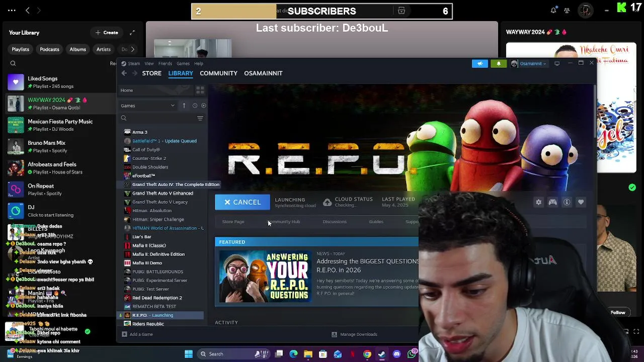Toggle the library grid view icon beside Home
Screen dimensions: 644x362
click(200, 90)
